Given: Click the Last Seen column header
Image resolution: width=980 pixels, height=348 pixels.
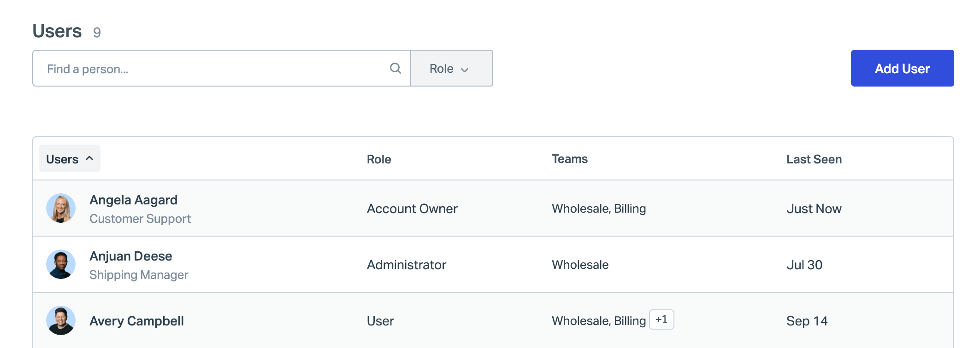Looking at the screenshot, I should click(814, 159).
